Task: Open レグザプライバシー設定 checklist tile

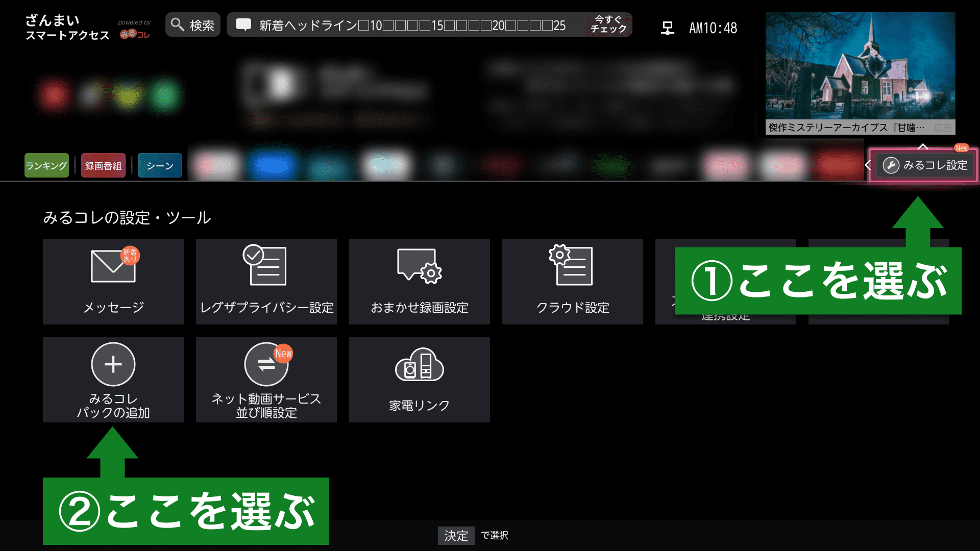Action: (266, 281)
